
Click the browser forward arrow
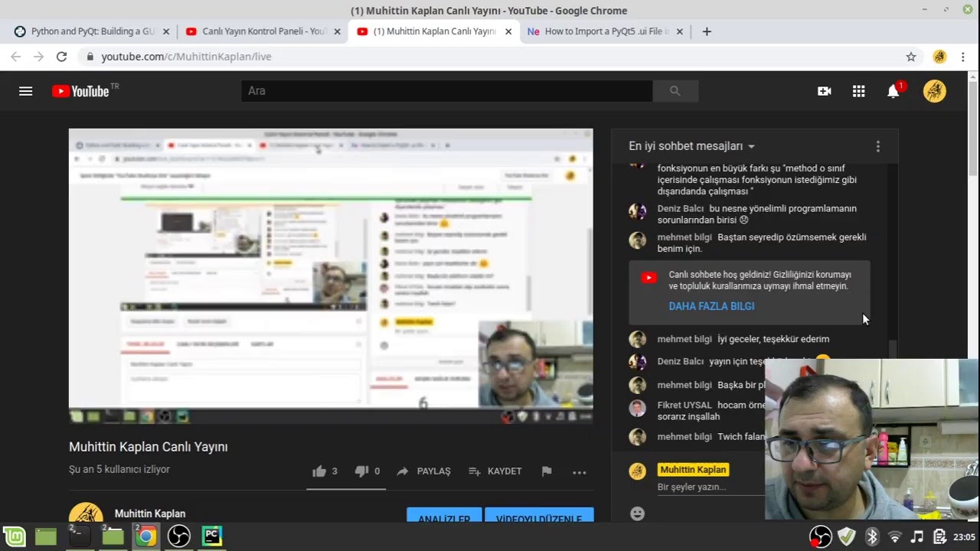tap(39, 57)
